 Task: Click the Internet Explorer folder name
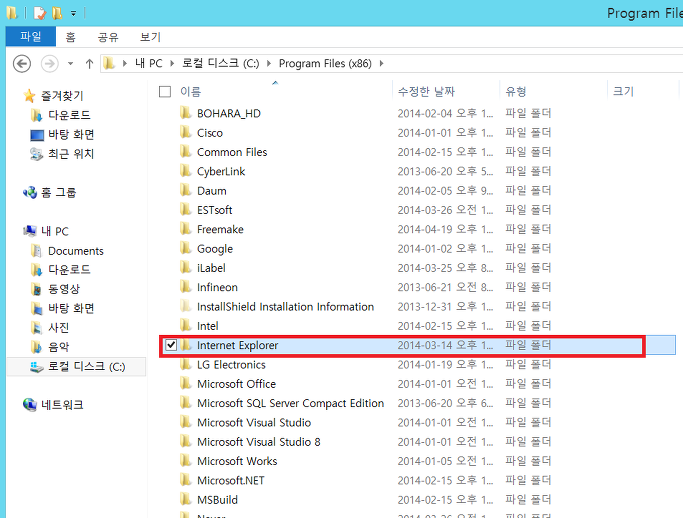[237, 345]
